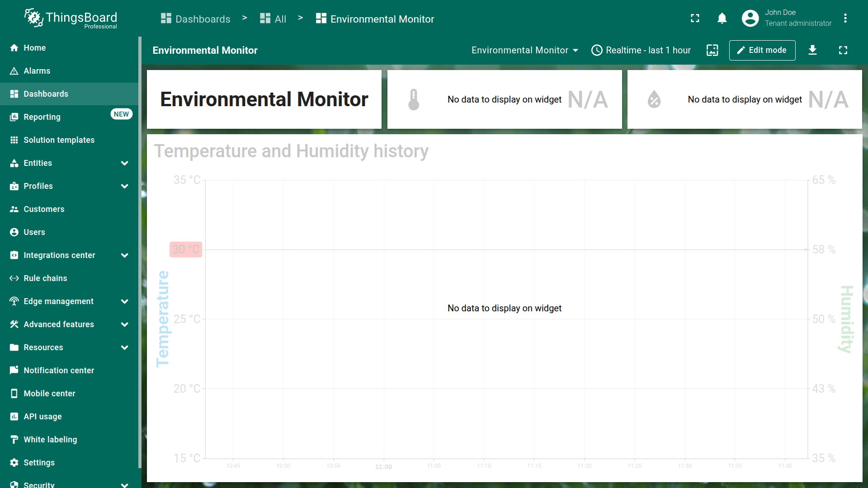Export dashboard using download icon
This screenshot has width=868, height=488.
click(x=812, y=50)
